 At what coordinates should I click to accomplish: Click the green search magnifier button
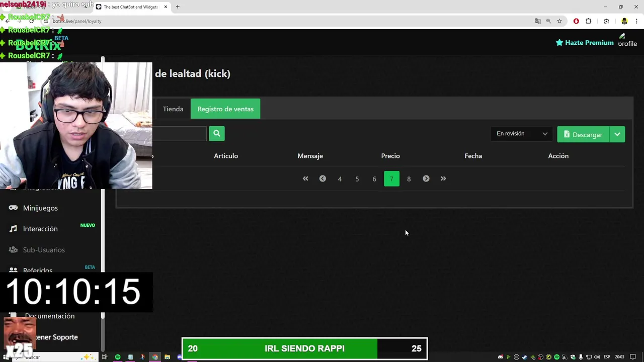coord(217,133)
